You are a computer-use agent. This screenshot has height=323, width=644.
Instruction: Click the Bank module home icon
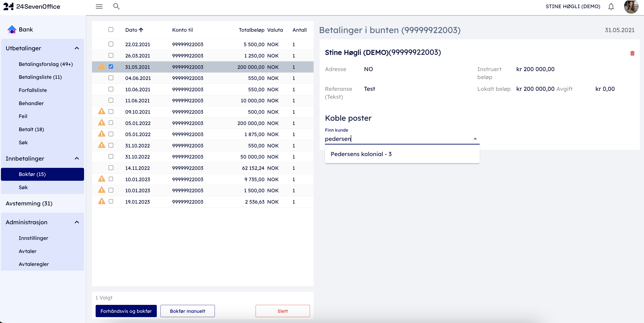tap(12, 29)
